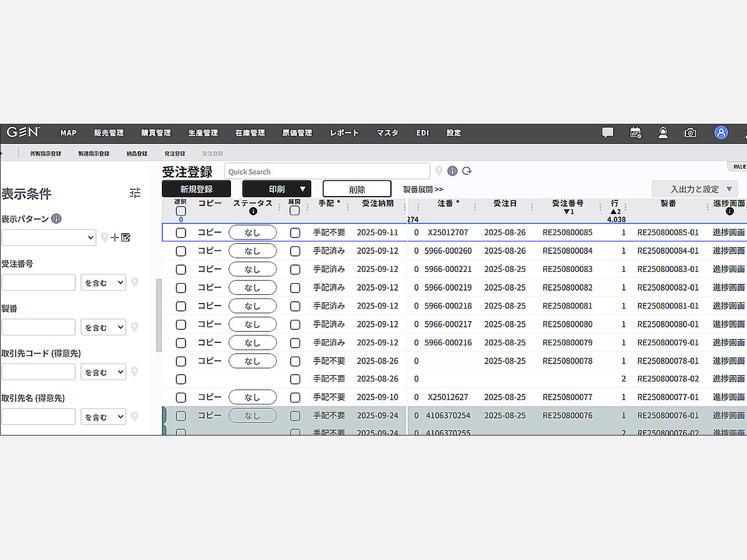Click the edit pattern icon under 表示パターン
The height and width of the screenshot is (560, 747).
[126, 237]
